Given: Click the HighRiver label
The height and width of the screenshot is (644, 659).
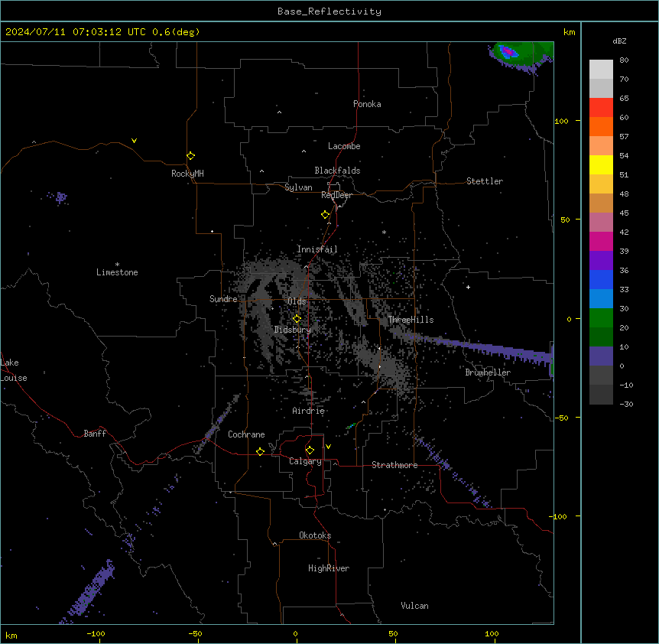Looking at the screenshot, I should (329, 568).
